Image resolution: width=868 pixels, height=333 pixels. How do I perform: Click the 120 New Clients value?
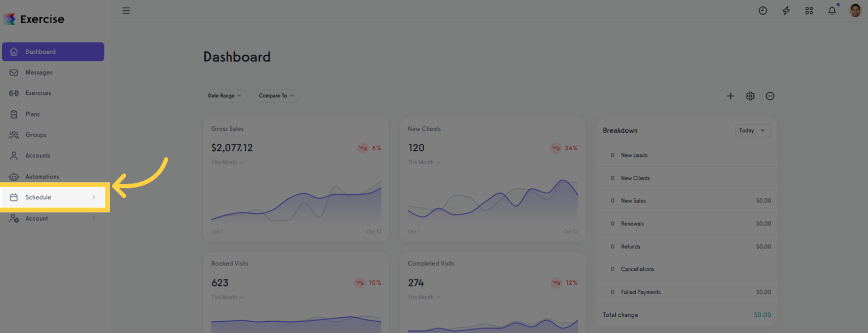(416, 148)
